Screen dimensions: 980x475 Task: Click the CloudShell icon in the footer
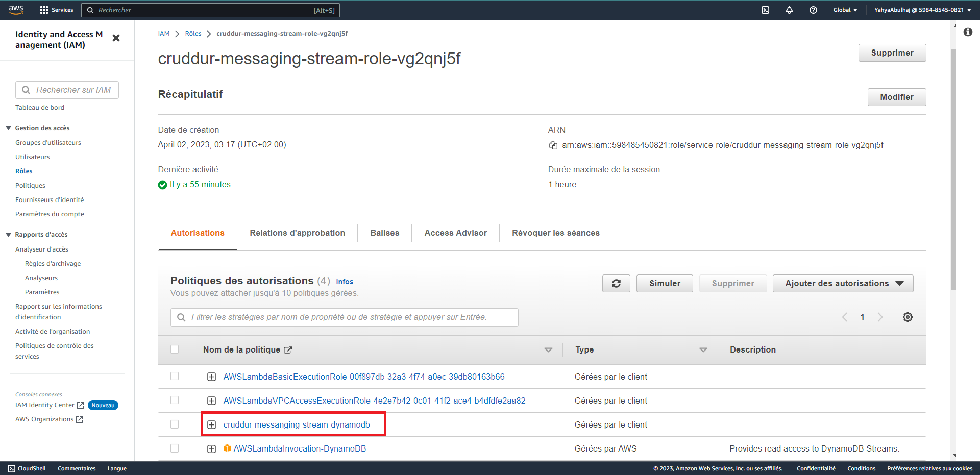point(11,468)
